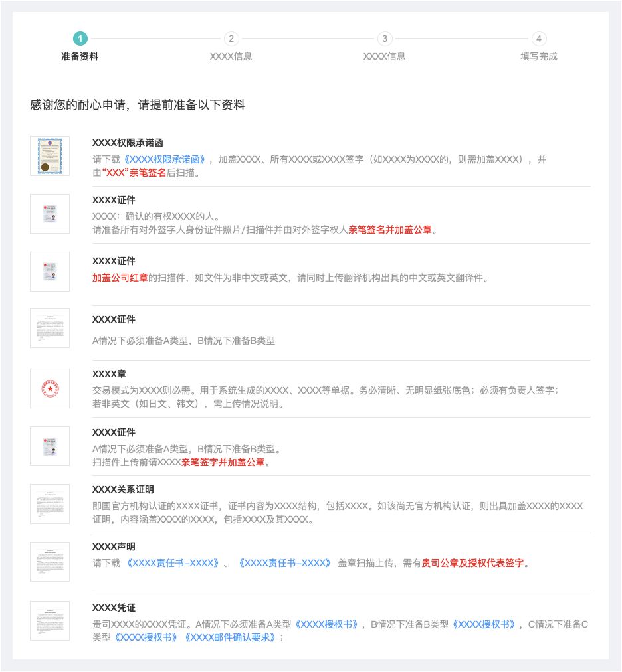This screenshot has height=672, width=622.
Task: Click red text 亲笔签字并加盖公章
Action: (223, 462)
